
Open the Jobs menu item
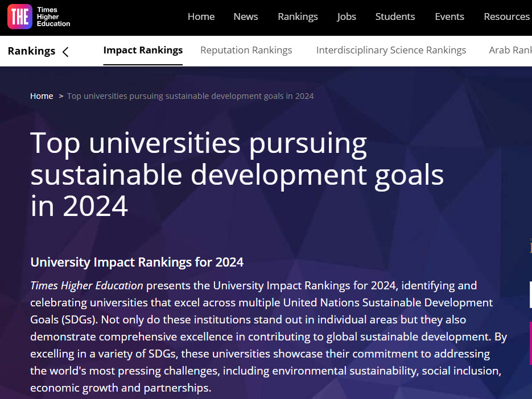point(347,16)
